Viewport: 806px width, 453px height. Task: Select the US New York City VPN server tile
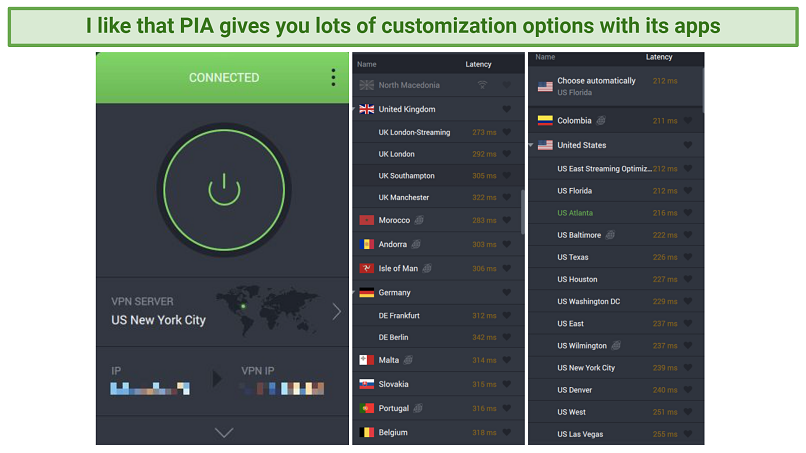click(x=222, y=312)
